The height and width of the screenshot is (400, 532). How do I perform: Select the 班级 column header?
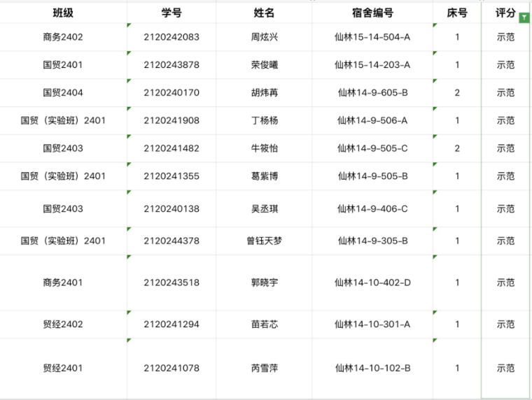coord(63,13)
